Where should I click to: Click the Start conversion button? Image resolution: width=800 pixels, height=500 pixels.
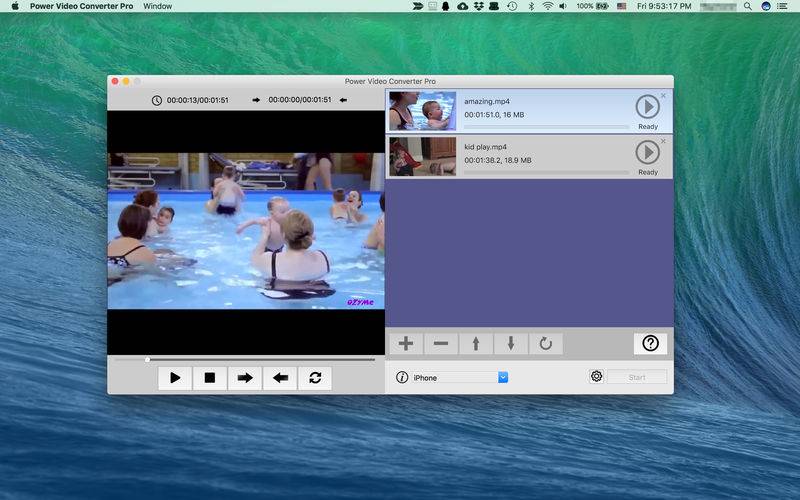pos(637,377)
